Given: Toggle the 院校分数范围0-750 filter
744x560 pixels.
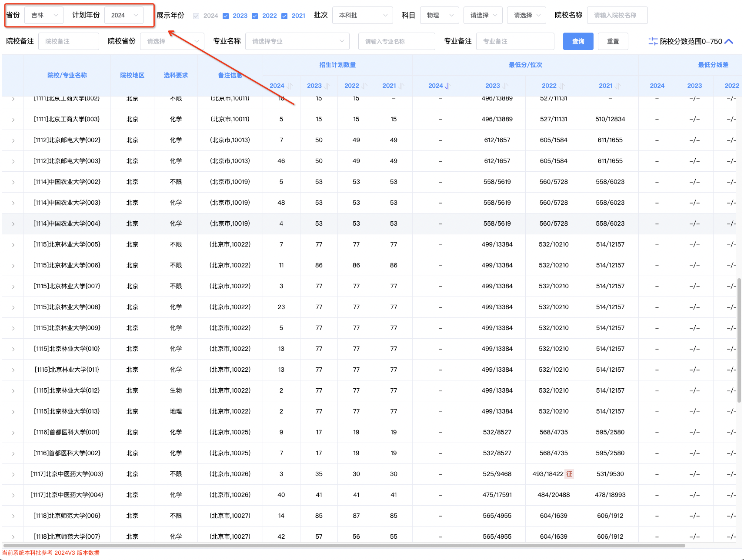Looking at the screenshot, I should coord(691,41).
